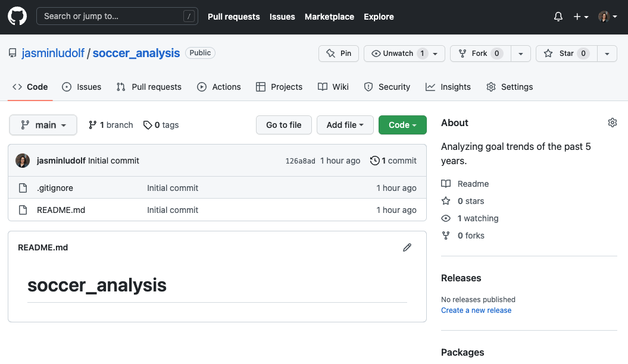
Task: Expand the plus create-new menu
Action: [580, 17]
